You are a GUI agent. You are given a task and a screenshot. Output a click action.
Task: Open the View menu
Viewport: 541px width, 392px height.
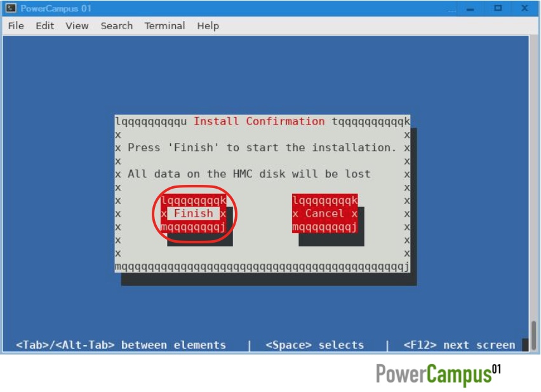click(x=77, y=26)
